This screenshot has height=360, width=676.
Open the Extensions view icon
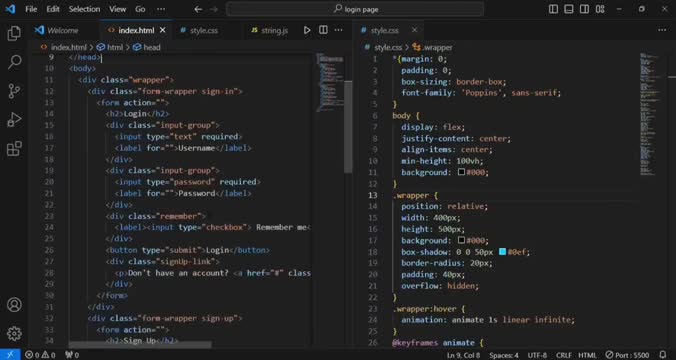click(14, 148)
